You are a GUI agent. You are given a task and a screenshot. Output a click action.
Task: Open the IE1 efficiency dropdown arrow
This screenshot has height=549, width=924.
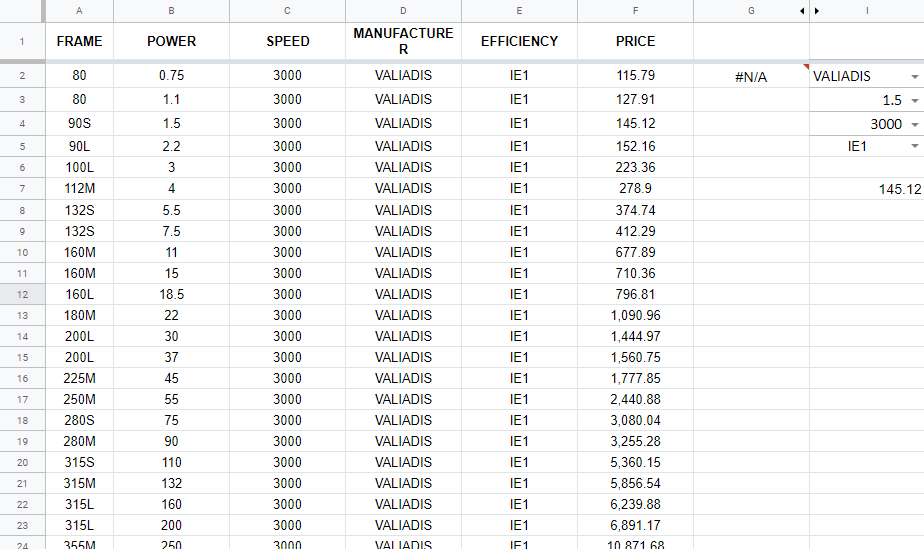(915, 146)
